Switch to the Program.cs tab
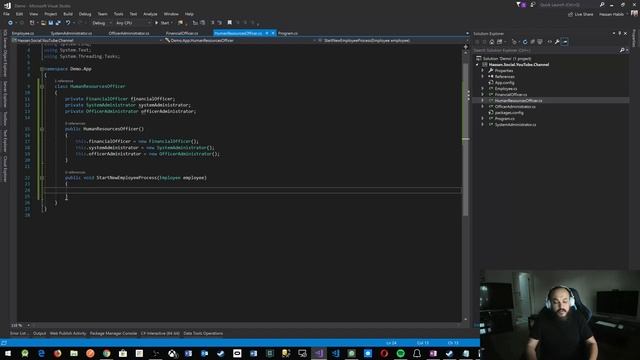640x360 pixels. [x=288, y=33]
